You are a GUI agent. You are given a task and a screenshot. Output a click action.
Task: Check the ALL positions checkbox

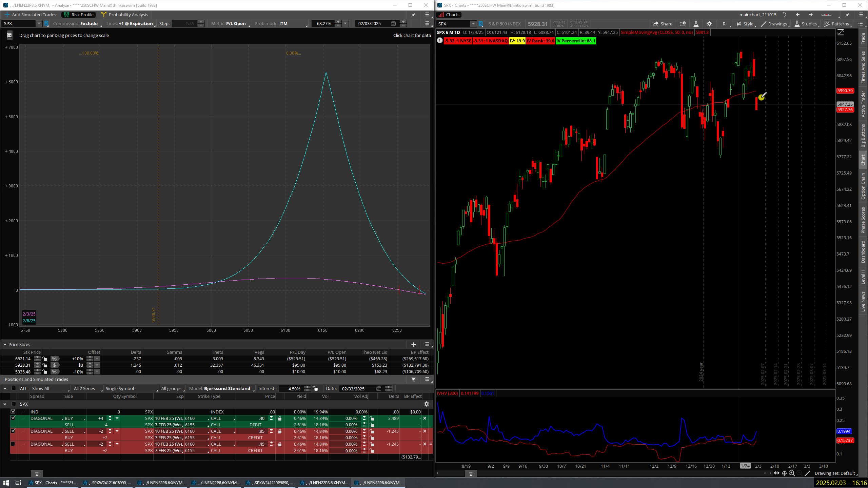14,388
